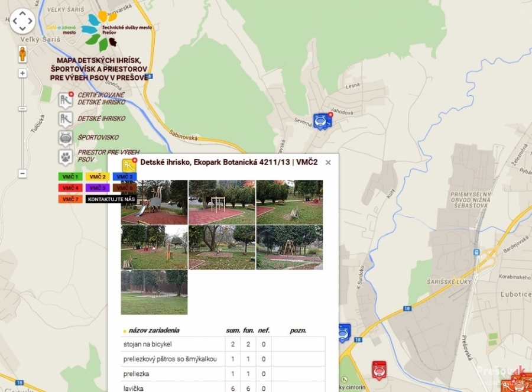Open the Kontaktujte nás link

tap(111, 199)
